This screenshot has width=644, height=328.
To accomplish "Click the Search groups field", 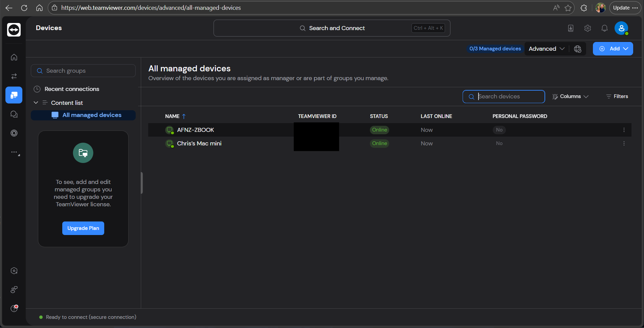I will pos(83,71).
